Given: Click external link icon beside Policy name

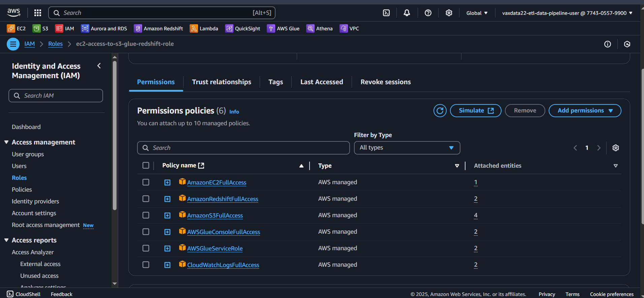Looking at the screenshot, I should [x=201, y=165].
